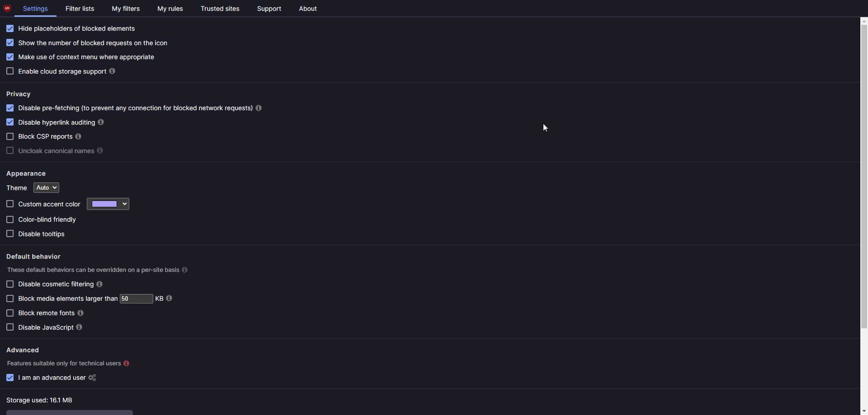This screenshot has width=868, height=415.
Task: Open the About tab
Action: pos(308,9)
